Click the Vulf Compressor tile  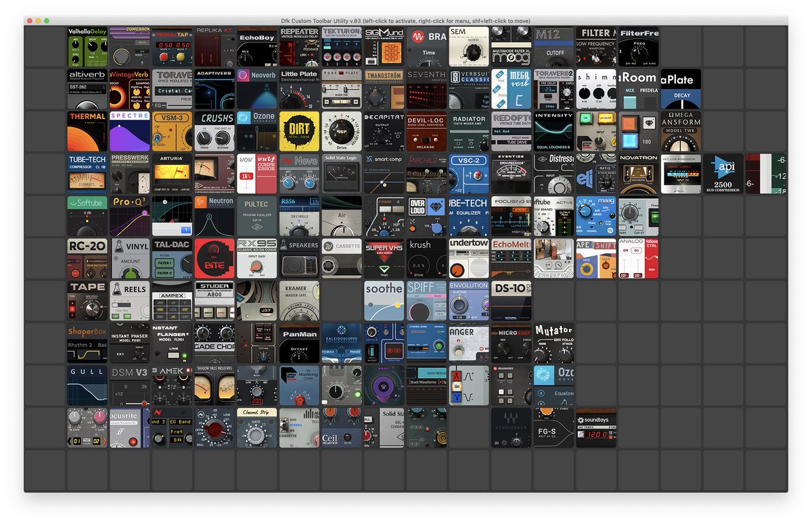click(x=257, y=174)
